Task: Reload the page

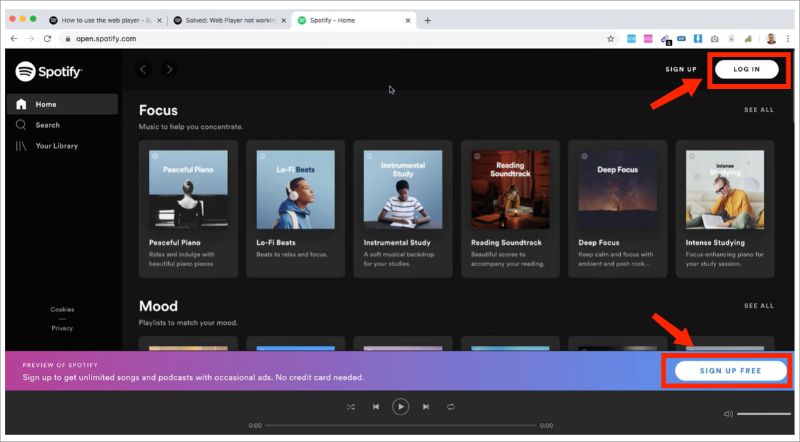Action: (47, 39)
